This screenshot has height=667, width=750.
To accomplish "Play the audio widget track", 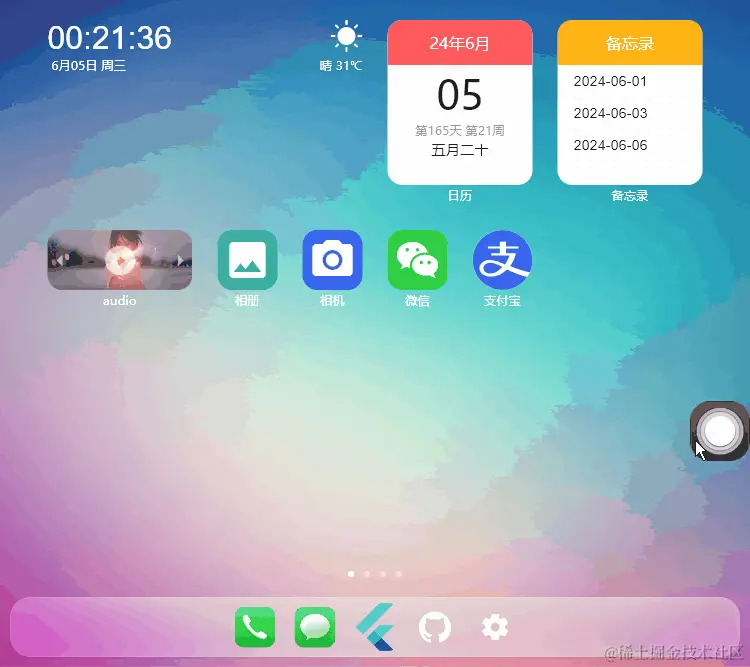I will click(120, 260).
